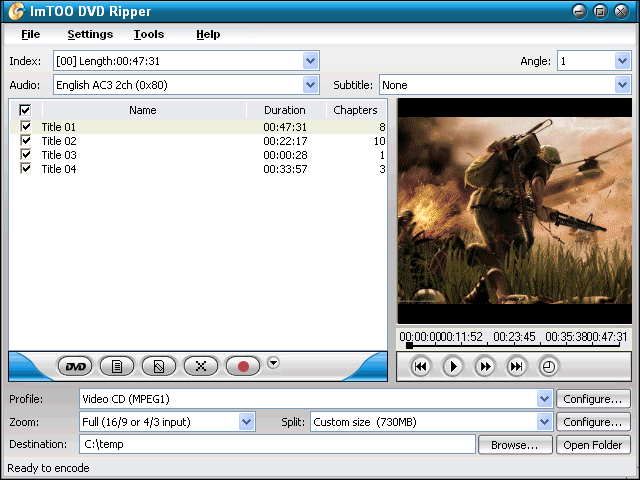Click the Open Folder button
Image resolution: width=640 pixels, height=480 pixels.
coord(593,444)
